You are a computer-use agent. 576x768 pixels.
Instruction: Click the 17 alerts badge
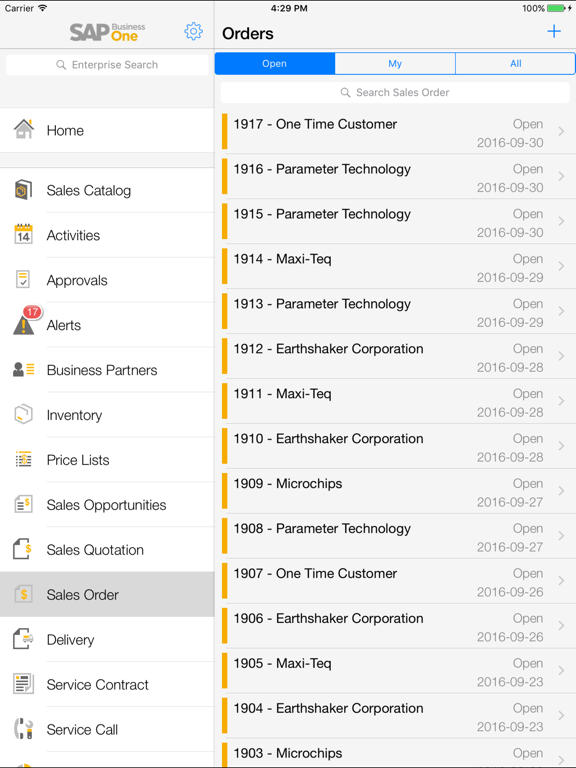pyautogui.click(x=32, y=312)
